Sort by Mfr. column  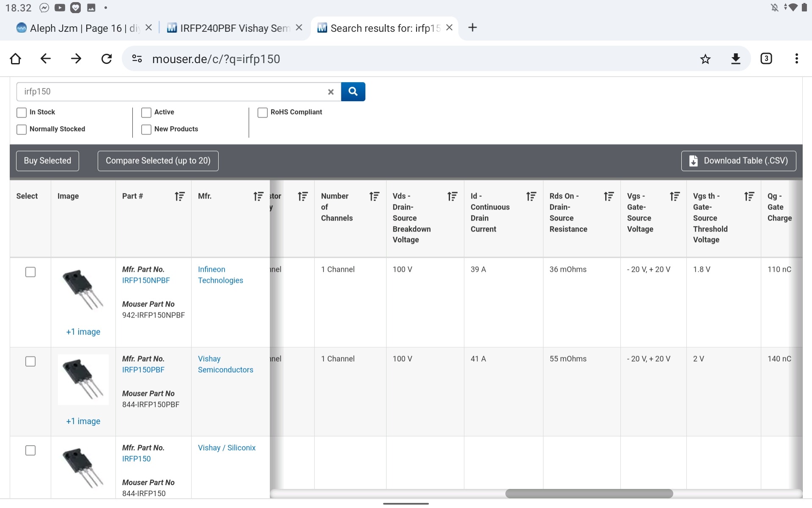point(258,196)
